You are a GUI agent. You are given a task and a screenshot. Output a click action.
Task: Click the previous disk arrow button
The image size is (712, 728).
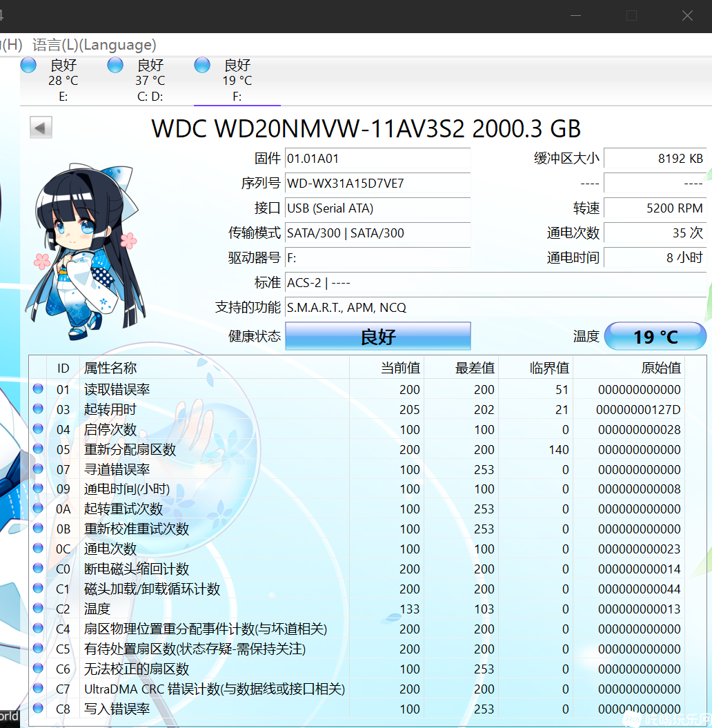[41, 127]
